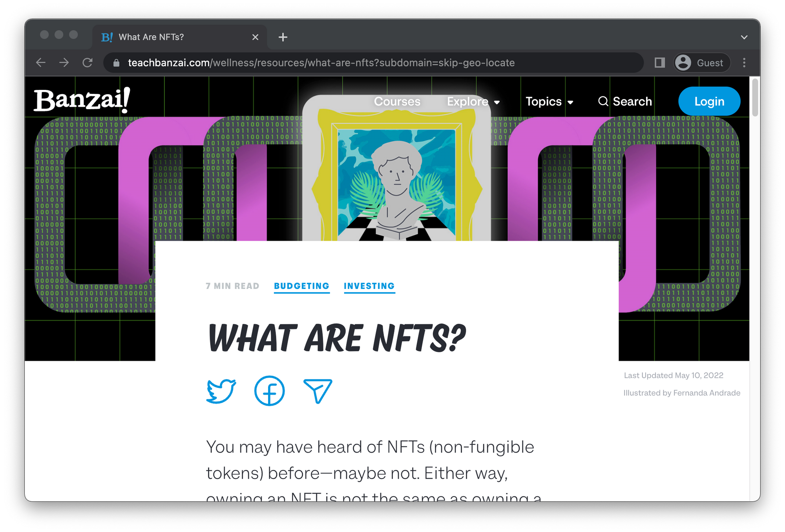Expand the Explore dropdown menu
This screenshot has width=785, height=532.
473,102
